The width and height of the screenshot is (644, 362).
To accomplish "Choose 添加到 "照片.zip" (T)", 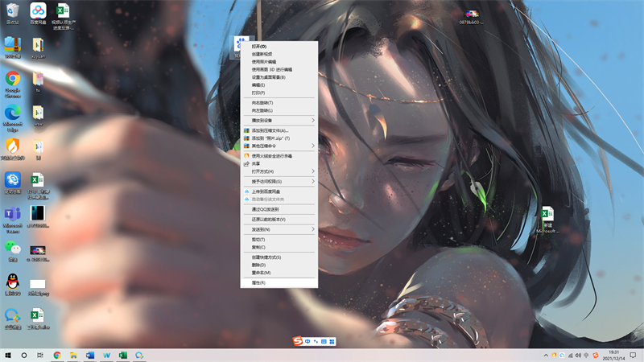I will pyautogui.click(x=279, y=138).
